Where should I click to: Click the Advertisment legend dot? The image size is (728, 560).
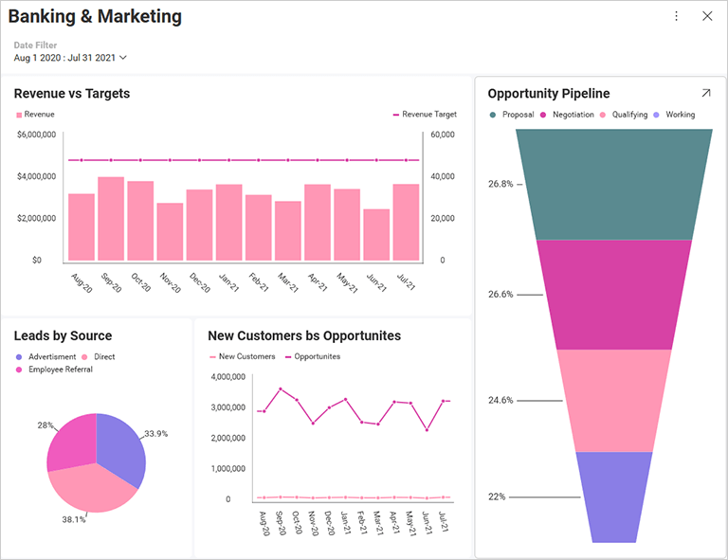point(19,357)
